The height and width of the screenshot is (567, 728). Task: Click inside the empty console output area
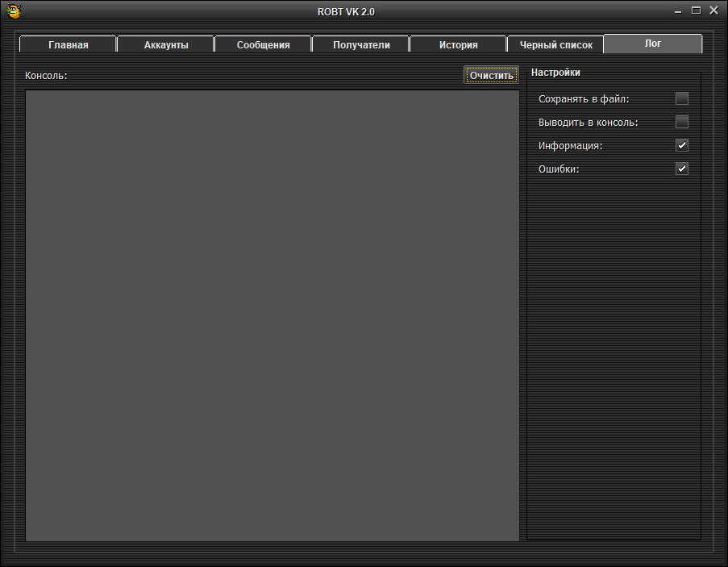click(272, 315)
